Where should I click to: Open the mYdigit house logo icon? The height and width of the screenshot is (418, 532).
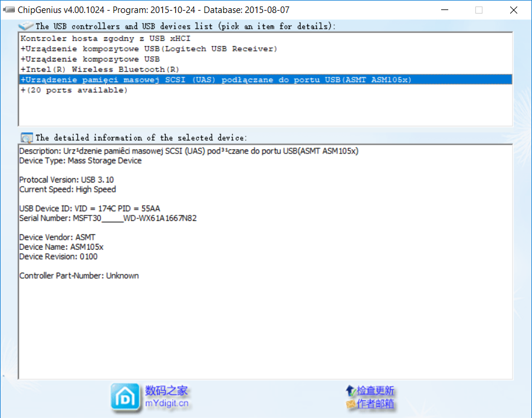tap(125, 397)
